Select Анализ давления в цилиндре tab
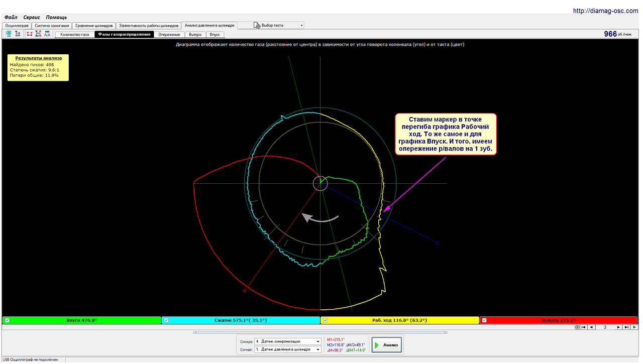 (x=209, y=25)
